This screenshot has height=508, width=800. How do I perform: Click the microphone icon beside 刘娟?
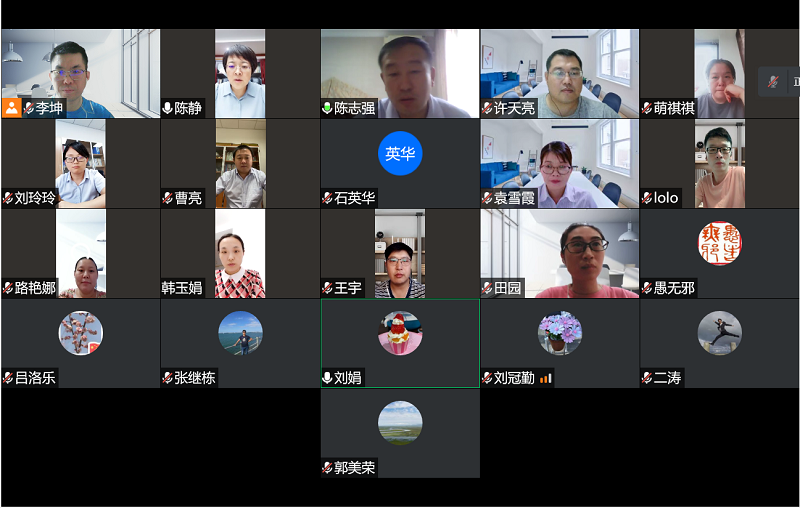(x=327, y=378)
